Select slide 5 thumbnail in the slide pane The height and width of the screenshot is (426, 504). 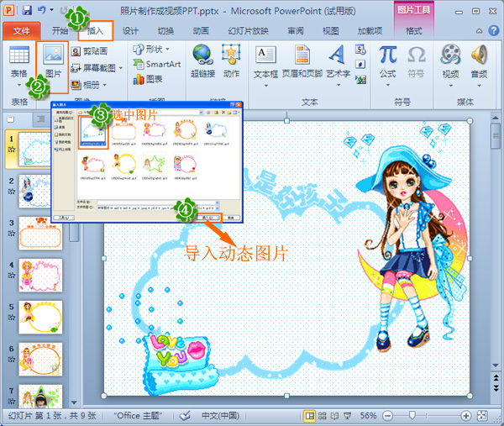pyautogui.click(x=40, y=318)
